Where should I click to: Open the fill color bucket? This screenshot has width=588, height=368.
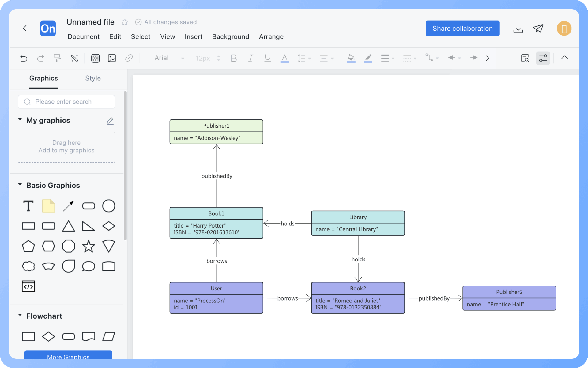(x=351, y=58)
